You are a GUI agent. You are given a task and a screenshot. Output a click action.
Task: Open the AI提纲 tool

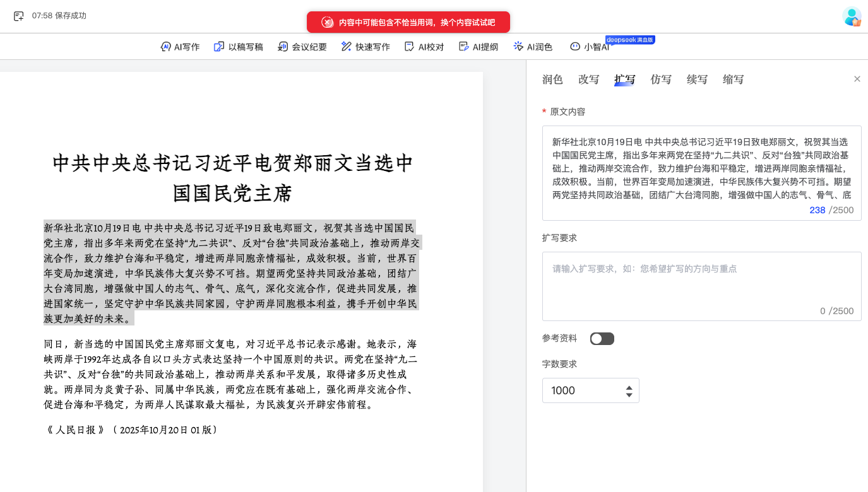click(479, 47)
